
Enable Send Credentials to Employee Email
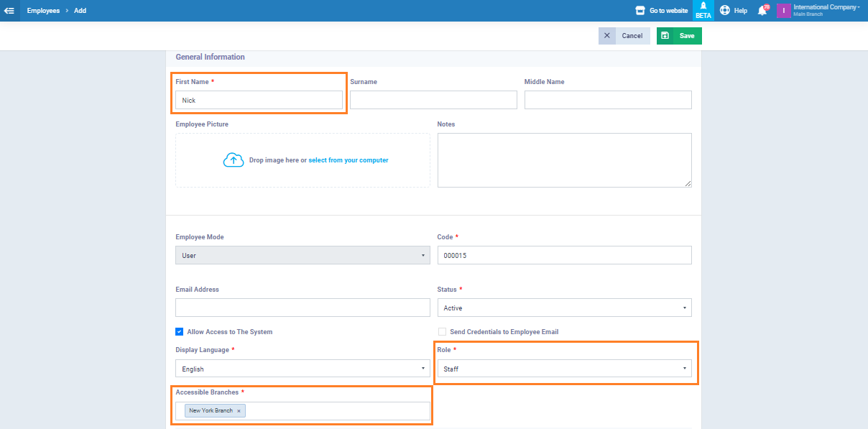[442, 332]
